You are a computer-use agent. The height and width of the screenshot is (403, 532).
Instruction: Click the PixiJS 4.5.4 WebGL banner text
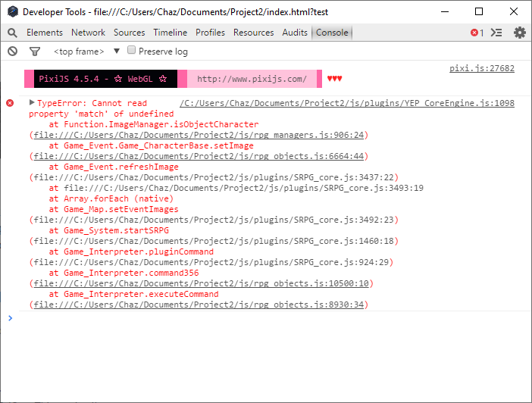(102, 79)
